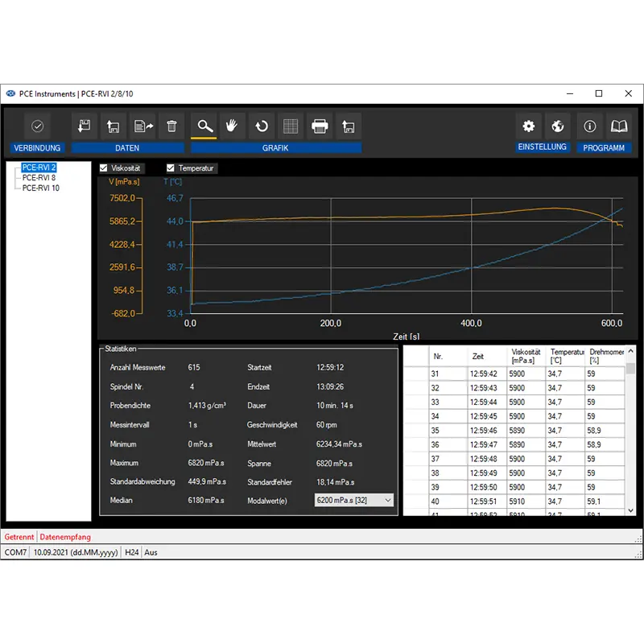
Task: Uncheck the Viskosität checkbox
Action: (x=104, y=168)
